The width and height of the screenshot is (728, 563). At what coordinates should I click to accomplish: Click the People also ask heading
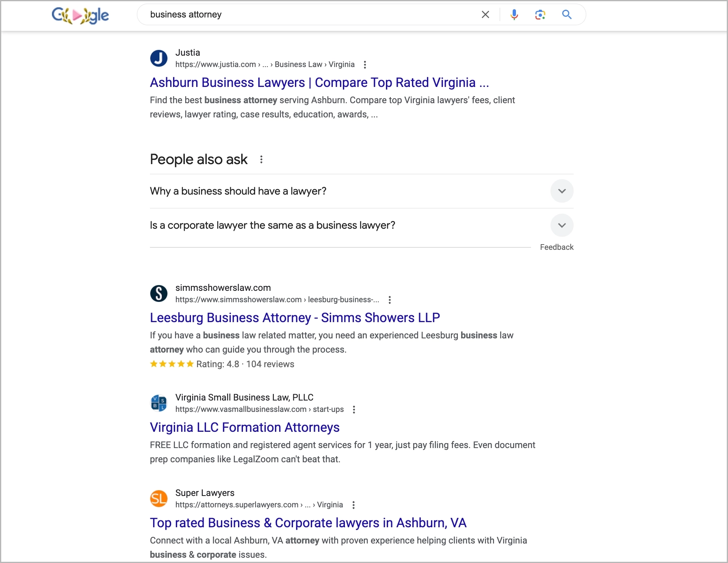[x=198, y=159]
